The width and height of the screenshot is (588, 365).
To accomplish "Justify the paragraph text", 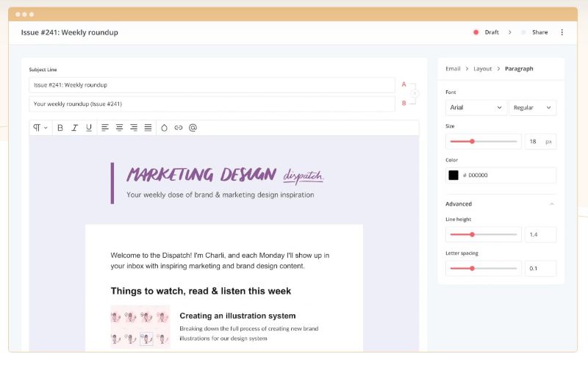I will [148, 128].
